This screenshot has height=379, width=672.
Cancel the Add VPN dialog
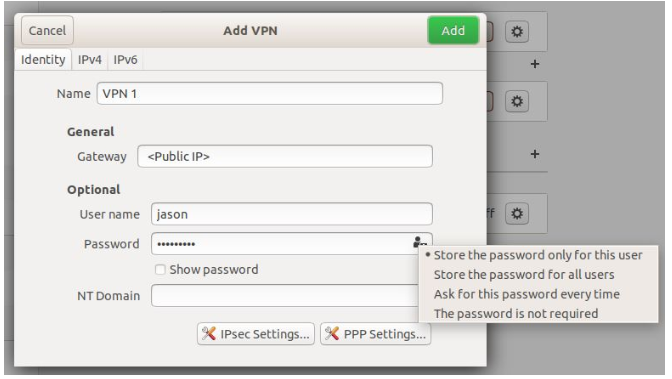pyautogui.click(x=47, y=30)
